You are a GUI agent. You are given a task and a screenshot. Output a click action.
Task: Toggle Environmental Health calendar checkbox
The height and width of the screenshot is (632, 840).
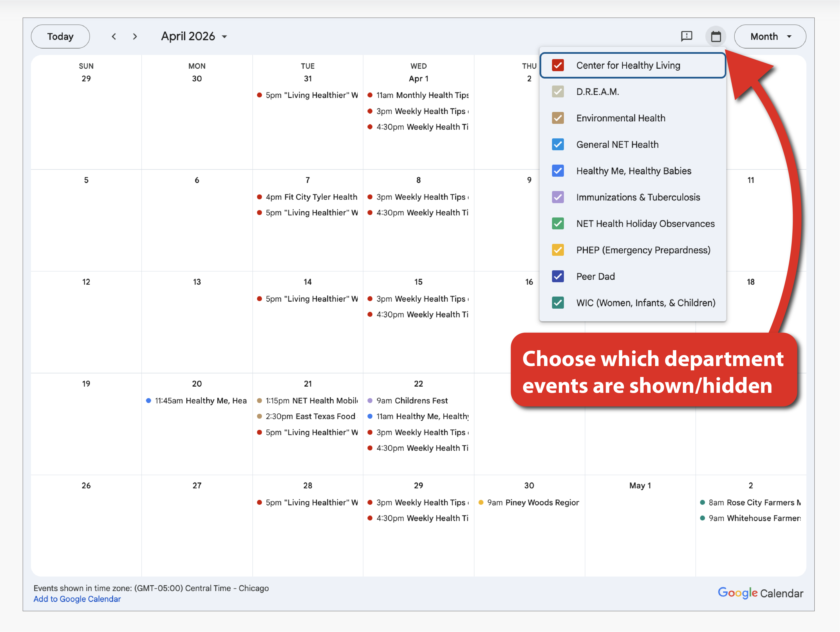(x=557, y=118)
